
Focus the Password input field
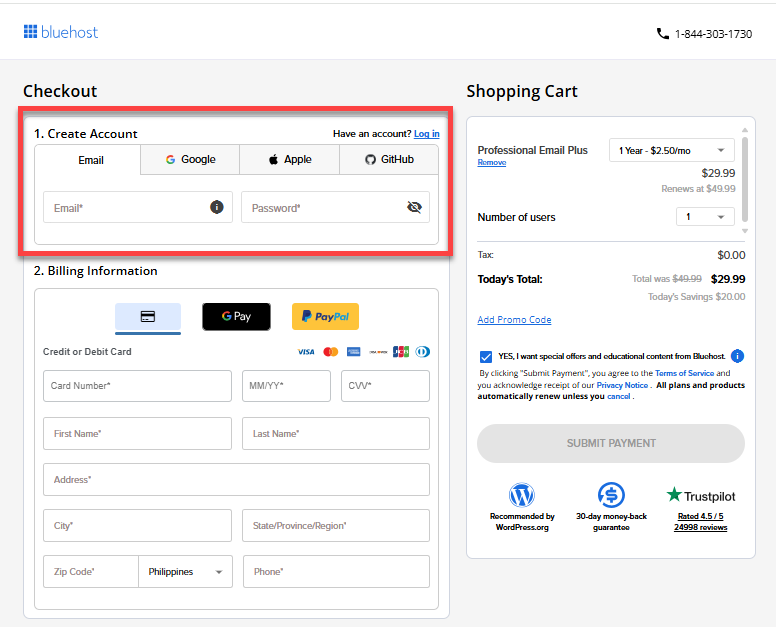click(336, 207)
